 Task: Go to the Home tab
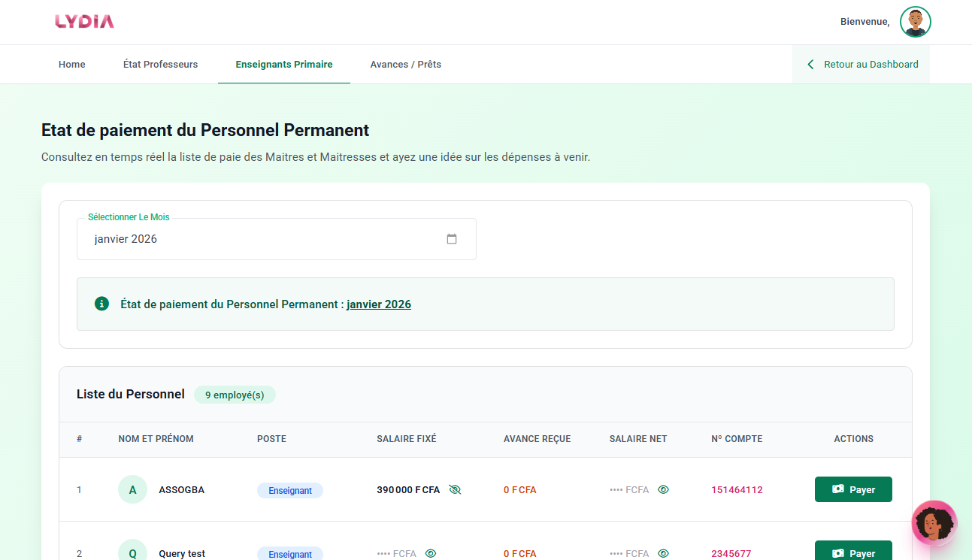pyautogui.click(x=72, y=65)
